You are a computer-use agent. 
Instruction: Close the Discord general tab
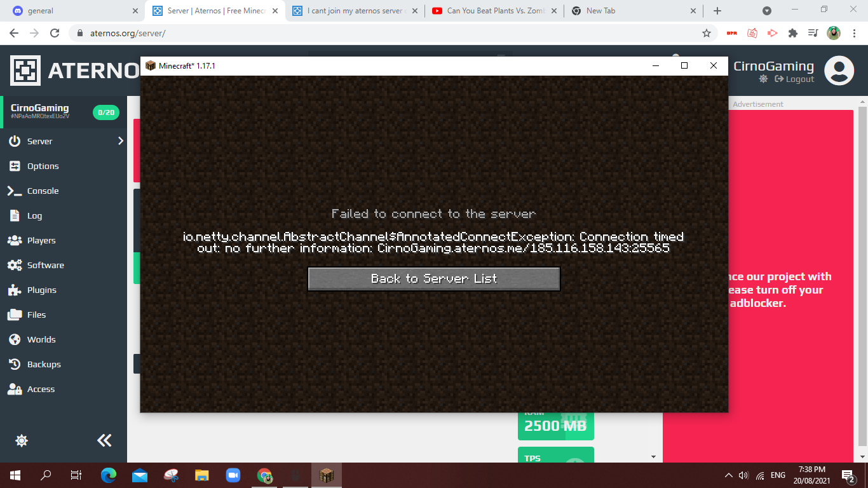pyautogui.click(x=135, y=11)
